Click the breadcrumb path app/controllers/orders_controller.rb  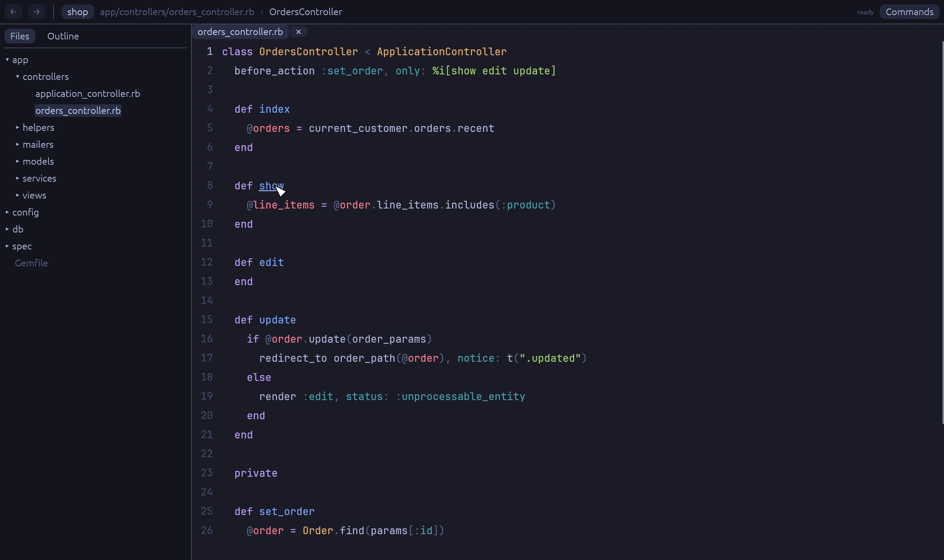pos(177,12)
